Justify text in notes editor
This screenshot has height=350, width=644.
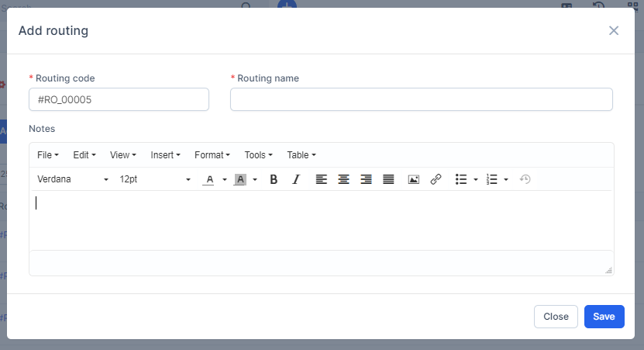tap(388, 179)
